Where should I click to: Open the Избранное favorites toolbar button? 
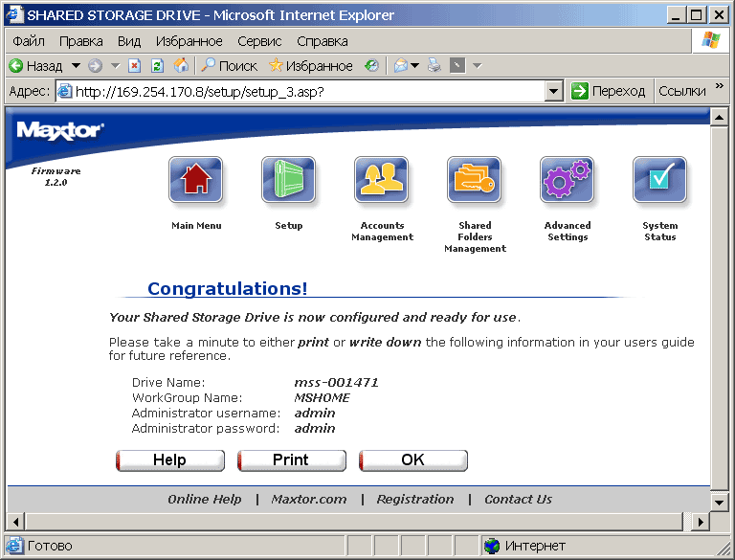tap(311, 66)
